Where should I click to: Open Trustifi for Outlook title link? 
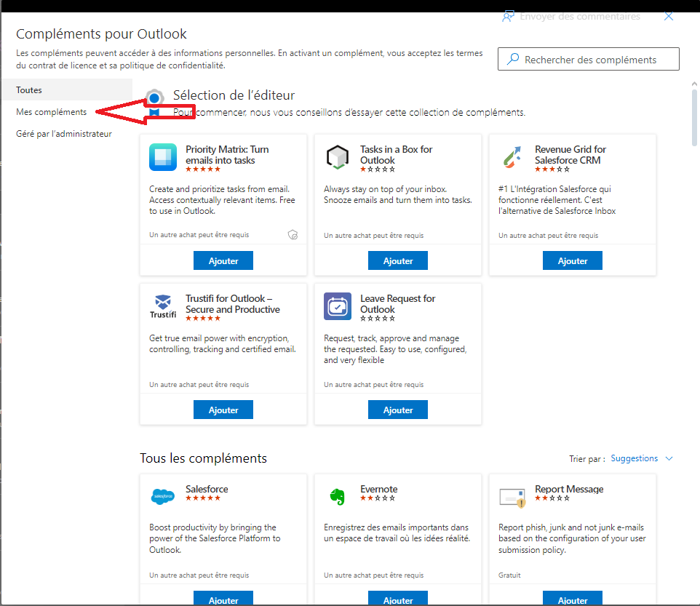[233, 303]
